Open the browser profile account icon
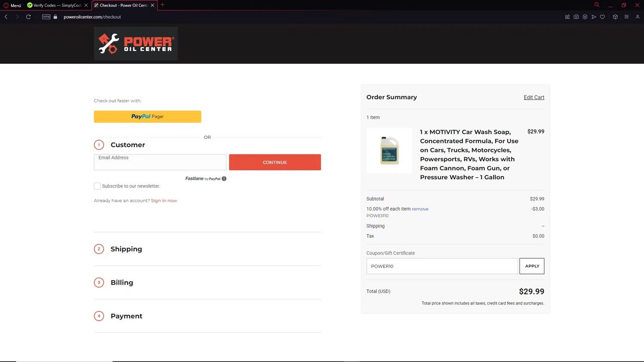 coord(638,17)
